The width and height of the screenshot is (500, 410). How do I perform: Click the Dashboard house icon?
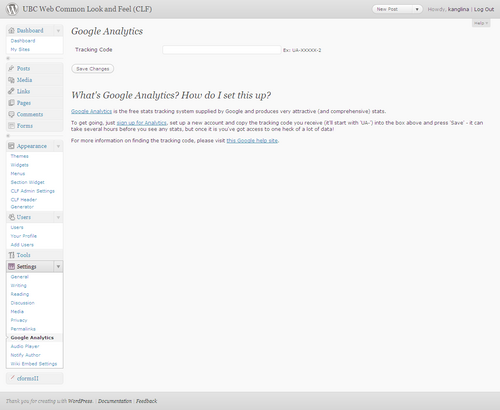(12, 30)
